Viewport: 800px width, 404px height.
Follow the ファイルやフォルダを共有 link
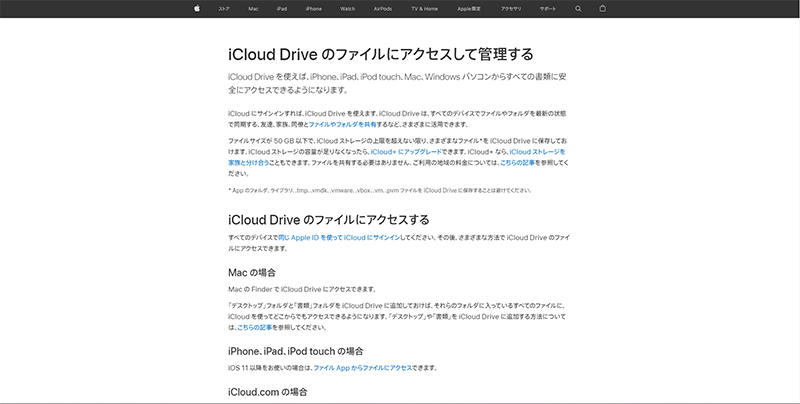point(343,124)
